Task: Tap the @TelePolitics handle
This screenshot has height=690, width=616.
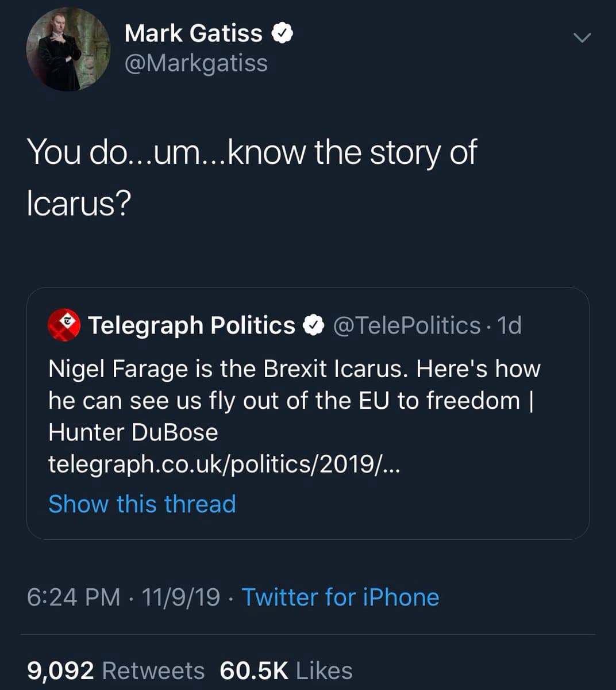Action: click(x=406, y=325)
